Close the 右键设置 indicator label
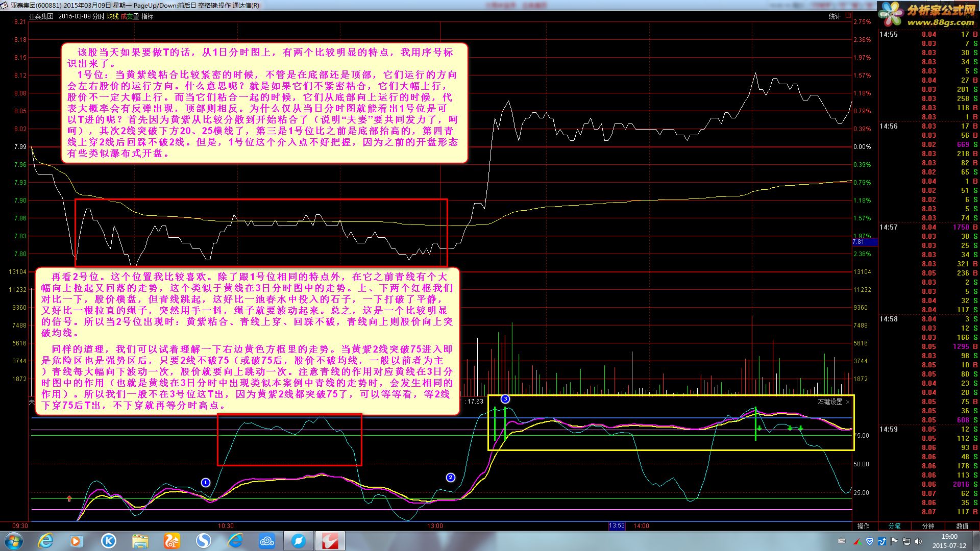 click(848, 402)
